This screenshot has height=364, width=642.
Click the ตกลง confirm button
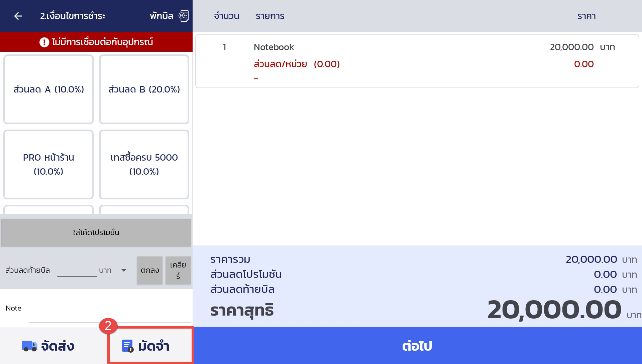click(x=149, y=270)
